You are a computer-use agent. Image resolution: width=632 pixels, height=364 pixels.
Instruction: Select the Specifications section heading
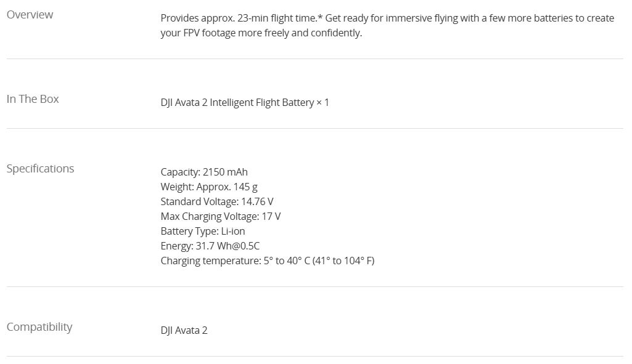point(40,169)
